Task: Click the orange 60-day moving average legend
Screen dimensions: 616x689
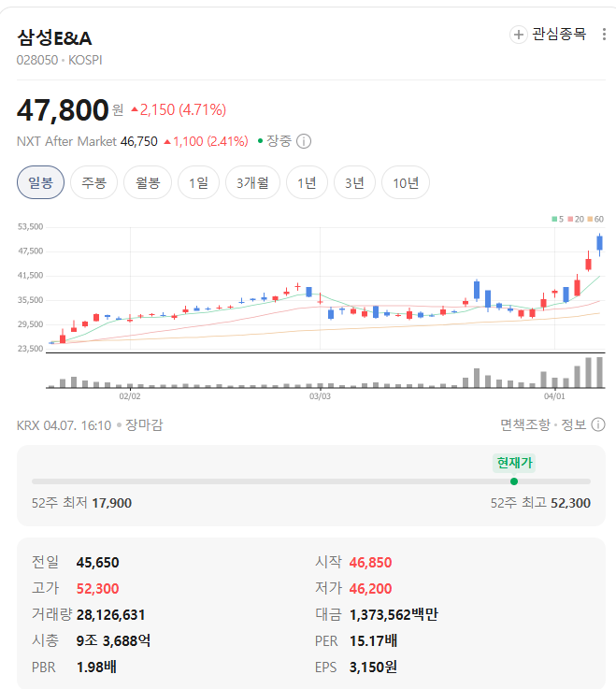Action: coord(595,219)
